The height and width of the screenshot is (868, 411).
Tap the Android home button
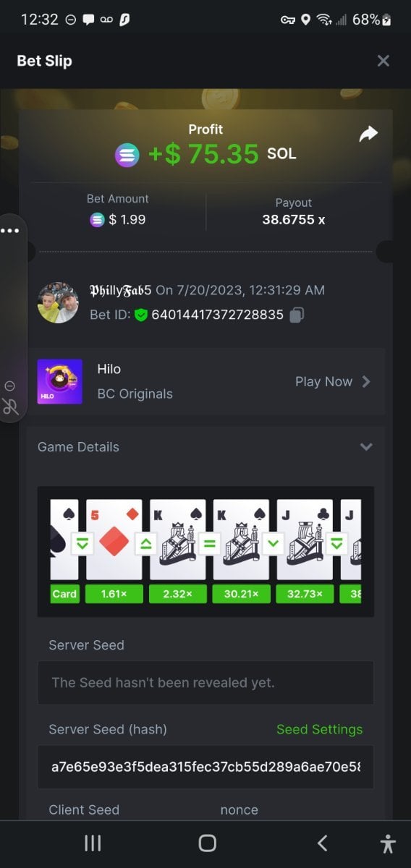pos(208,843)
